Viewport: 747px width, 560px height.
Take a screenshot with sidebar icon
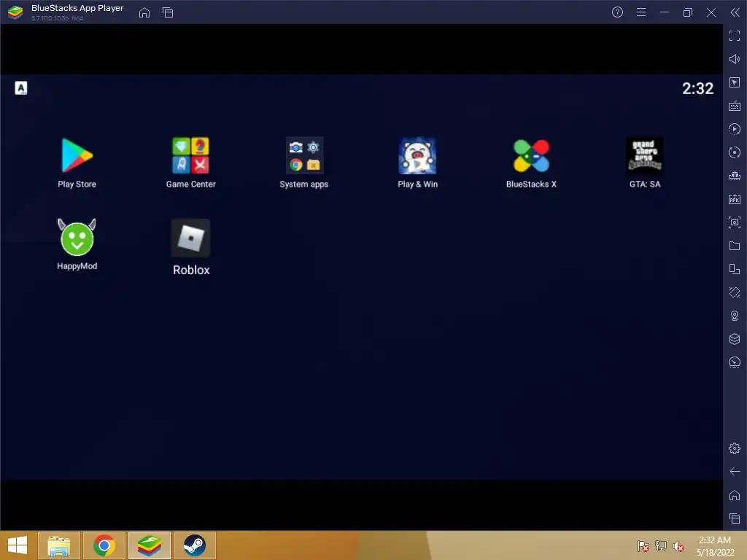tap(735, 222)
